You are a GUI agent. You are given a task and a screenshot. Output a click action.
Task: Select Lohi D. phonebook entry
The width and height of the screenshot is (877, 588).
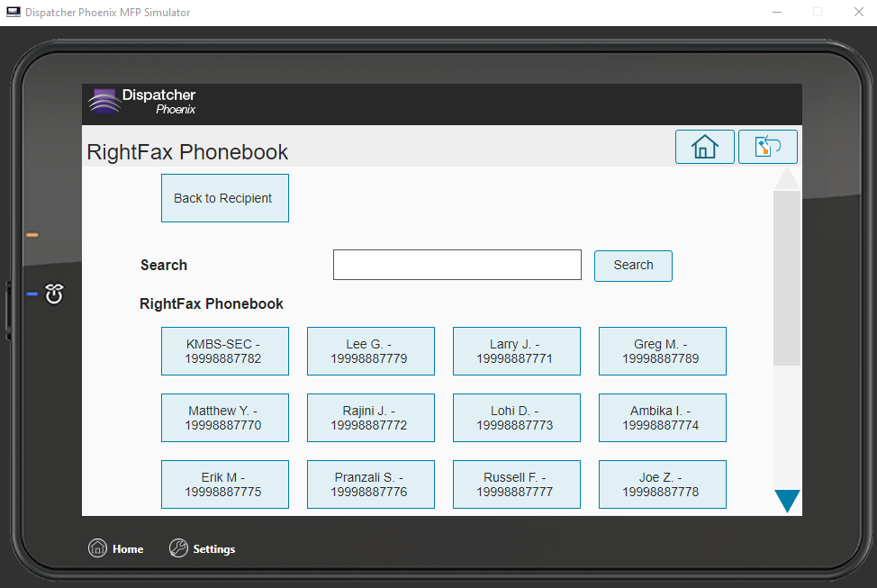coord(517,418)
